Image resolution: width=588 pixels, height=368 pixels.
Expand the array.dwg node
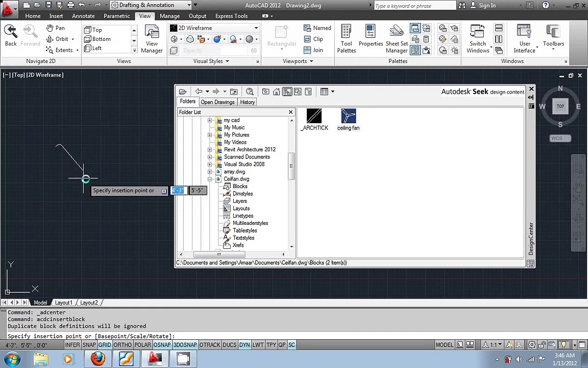coord(210,172)
